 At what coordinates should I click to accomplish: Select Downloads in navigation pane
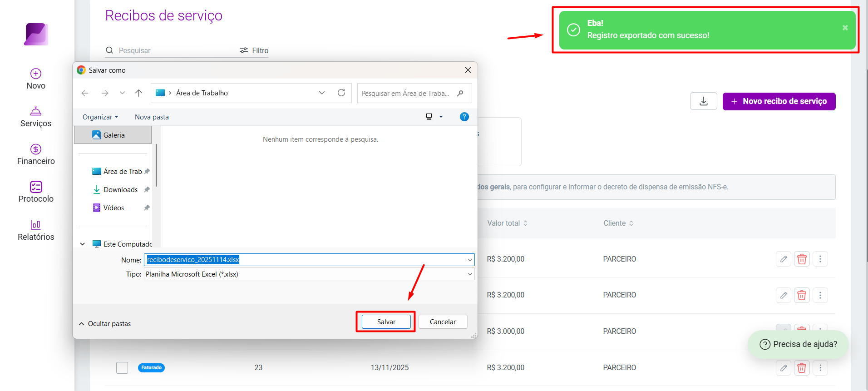[x=116, y=189]
